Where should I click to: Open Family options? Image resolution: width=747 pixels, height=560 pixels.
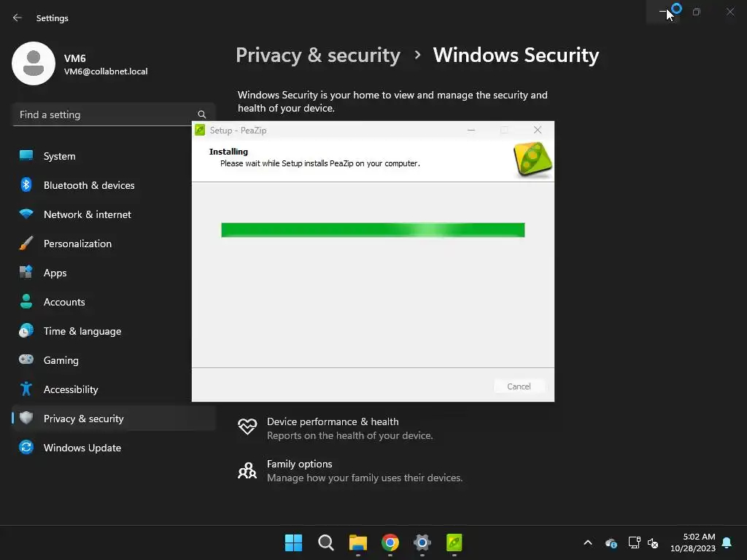point(349,470)
